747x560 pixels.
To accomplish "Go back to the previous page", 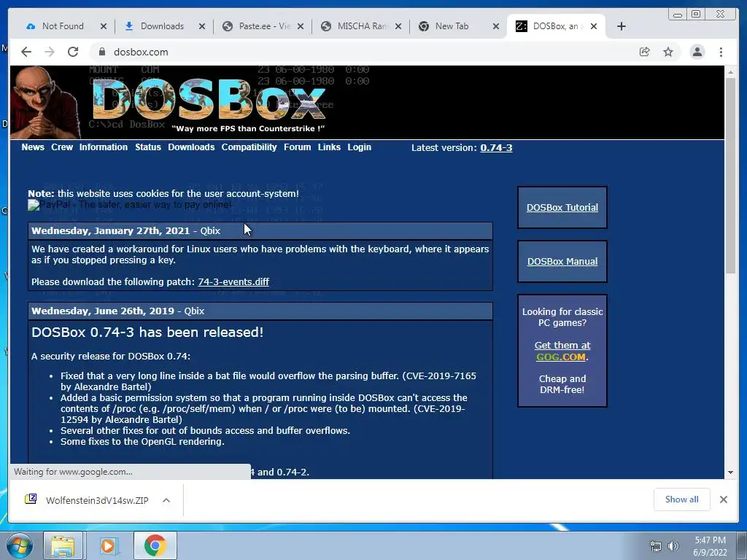I will coord(26,52).
